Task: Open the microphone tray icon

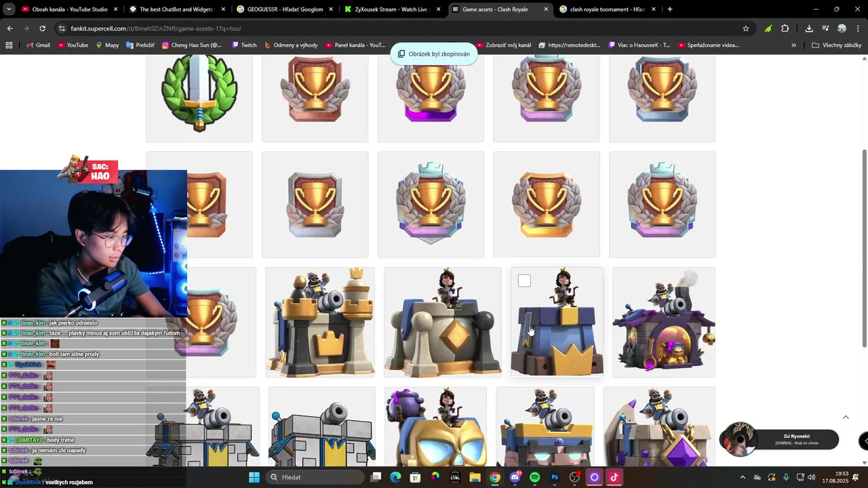Action: pyautogui.click(x=786, y=477)
